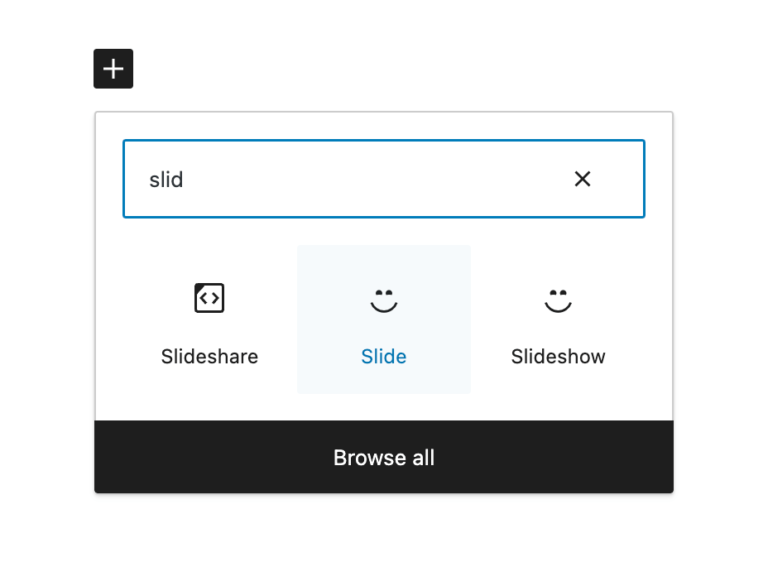Choose the Slideshow label

point(558,357)
